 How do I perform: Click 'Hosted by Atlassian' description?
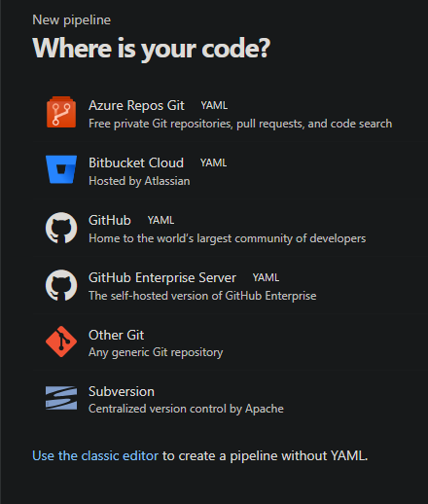[139, 181]
